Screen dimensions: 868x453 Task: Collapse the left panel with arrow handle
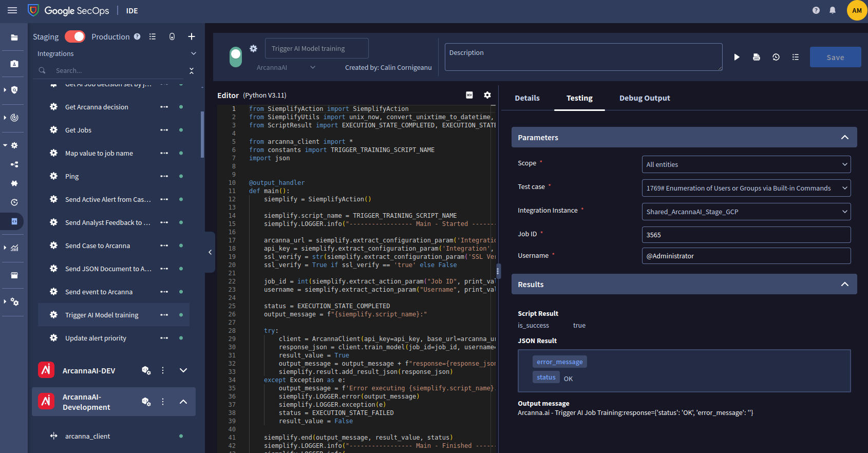[x=210, y=252]
